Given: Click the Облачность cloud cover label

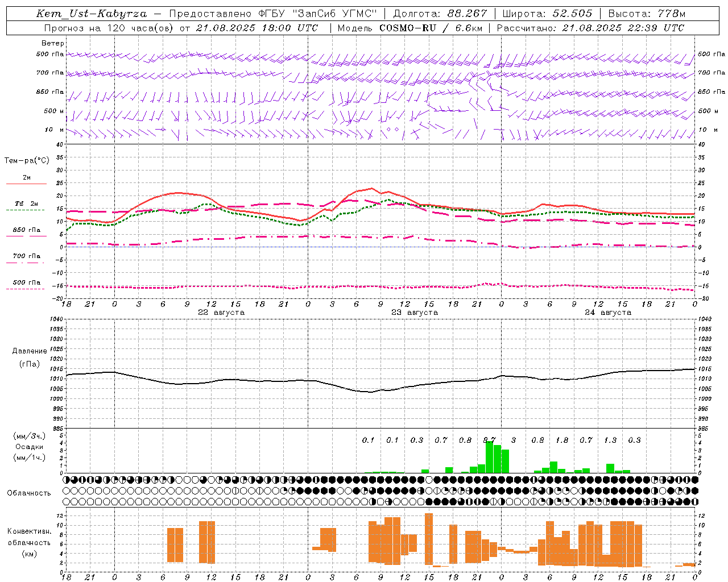Looking at the screenshot, I should (29, 493).
